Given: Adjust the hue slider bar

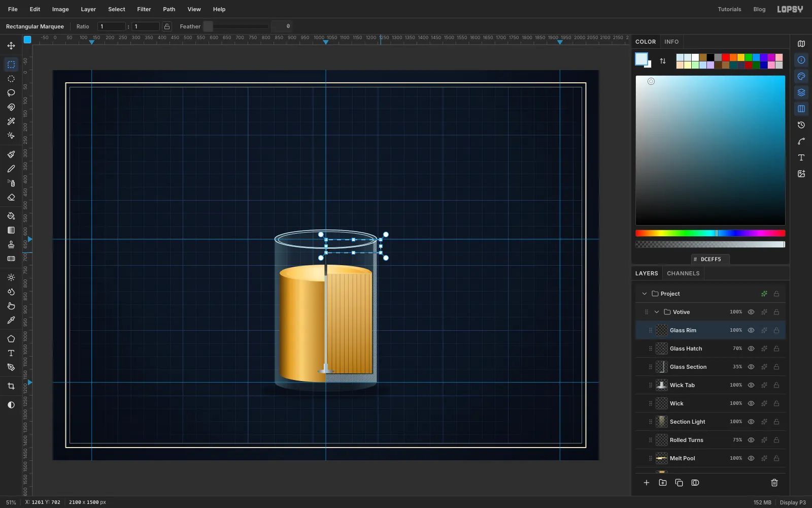Looking at the screenshot, I should click(710, 233).
